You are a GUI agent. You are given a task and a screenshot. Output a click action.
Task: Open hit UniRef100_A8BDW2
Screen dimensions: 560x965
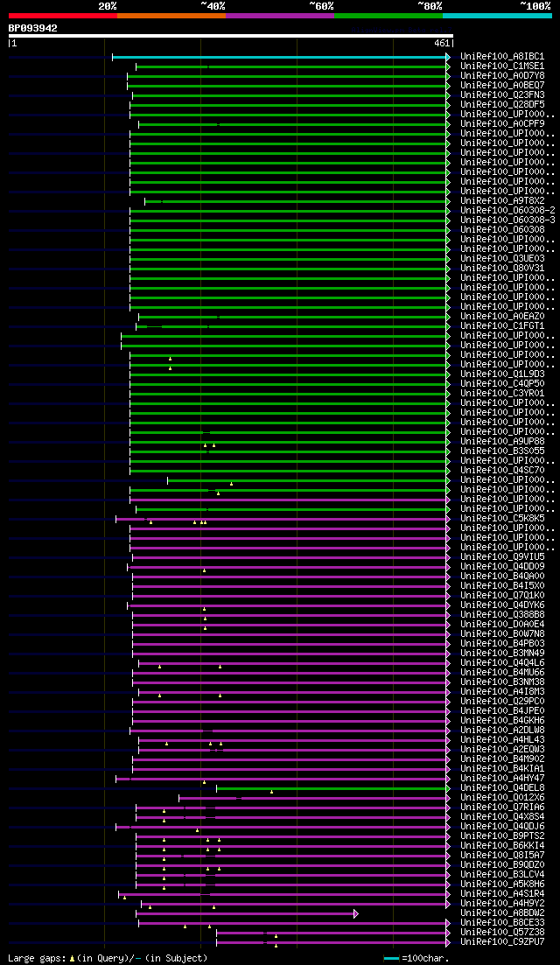[502, 913]
